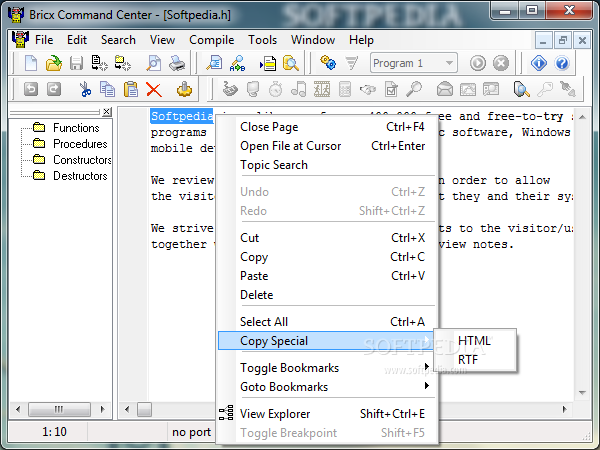
Task: Open the Window menu
Action: (313, 40)
